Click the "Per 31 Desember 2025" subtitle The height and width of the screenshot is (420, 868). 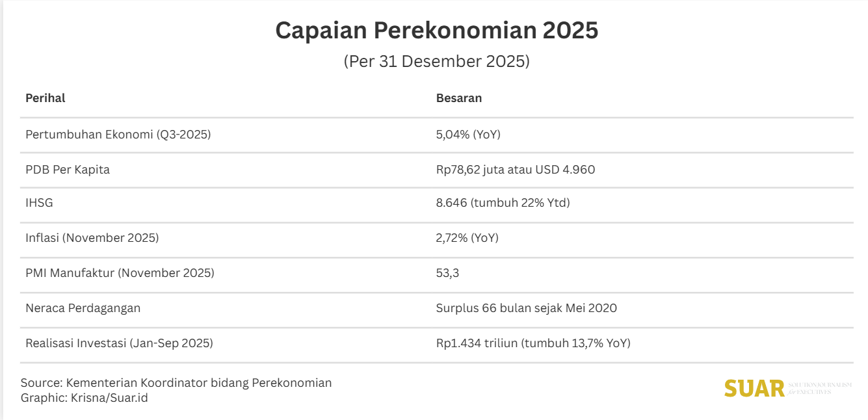[436, 62]
